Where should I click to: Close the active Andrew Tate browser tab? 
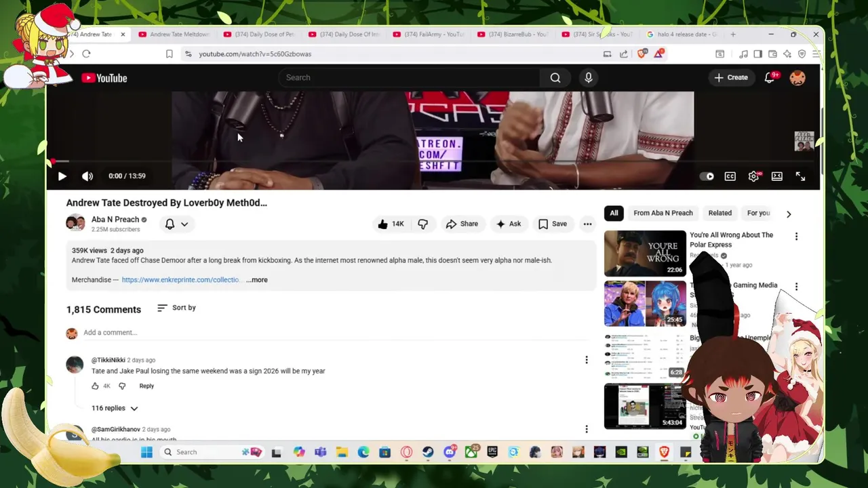(123, 35)
